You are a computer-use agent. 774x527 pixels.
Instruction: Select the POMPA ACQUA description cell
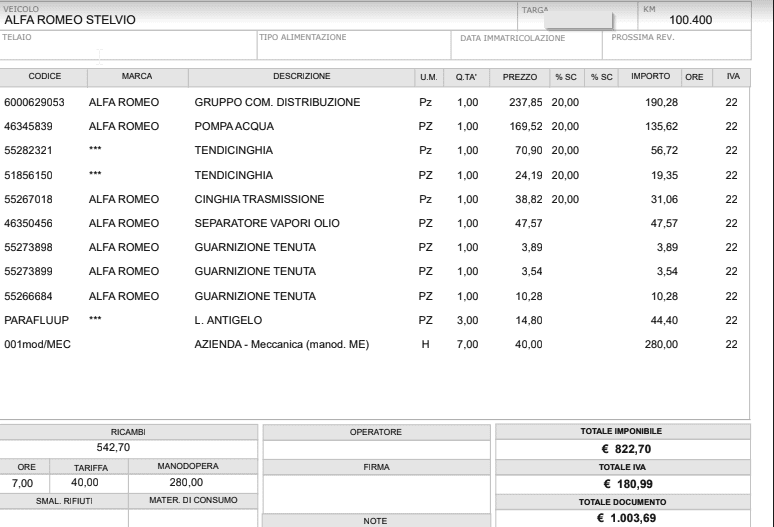[233, 125]
